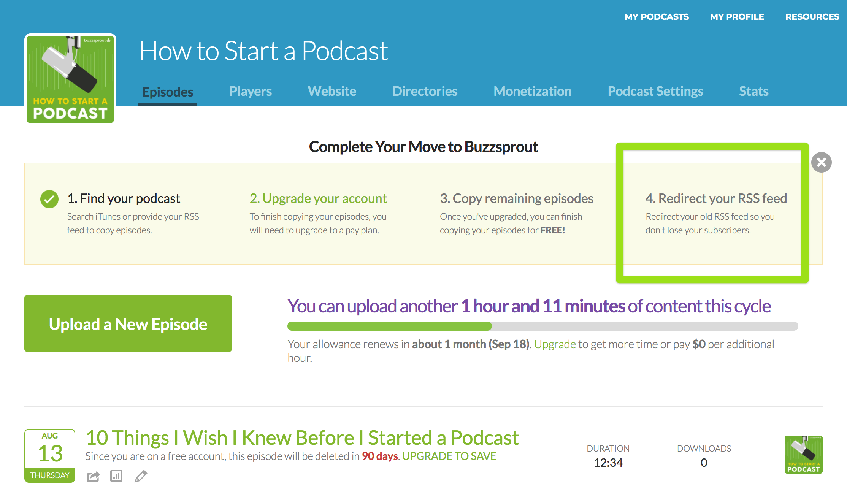Viewport: 847px width, 504px height.
Task: Open step 4 Redirect your RSS feed
Action: click(x=716, y=198)
